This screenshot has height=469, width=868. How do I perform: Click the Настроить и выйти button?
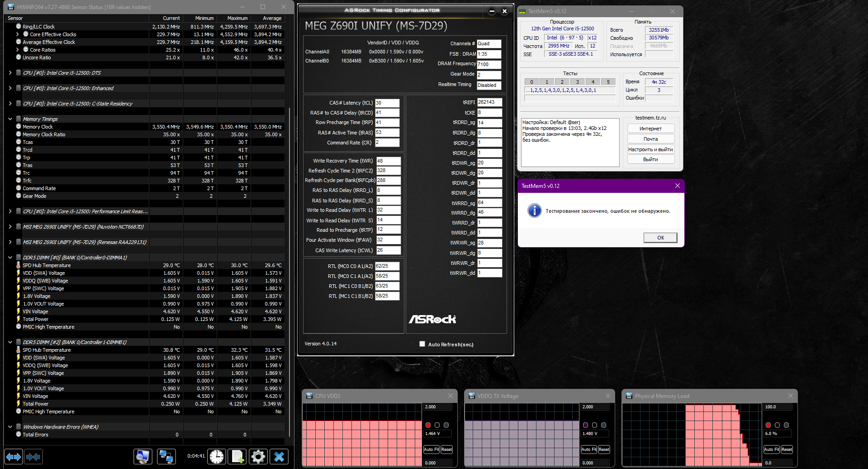pos(650,149)
